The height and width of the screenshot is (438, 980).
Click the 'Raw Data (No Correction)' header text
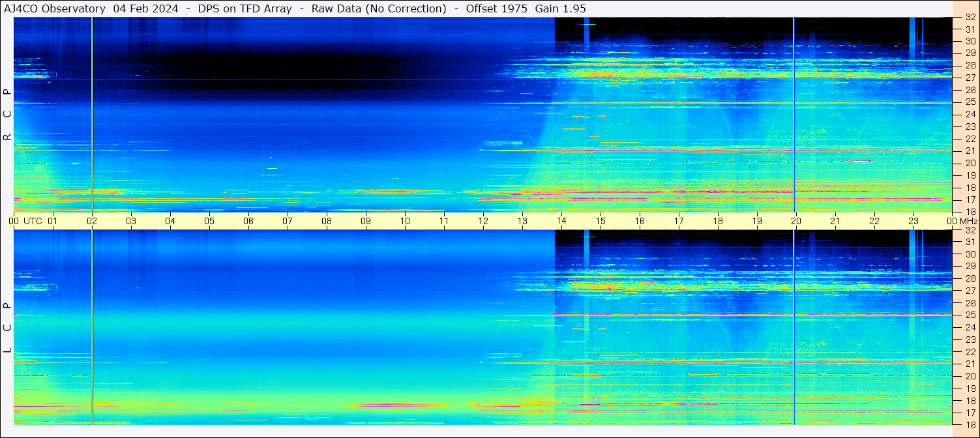coord(379,8)
